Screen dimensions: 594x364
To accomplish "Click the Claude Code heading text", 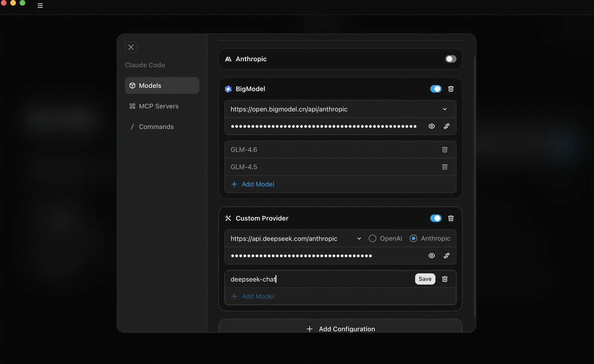I will point(145,65).
